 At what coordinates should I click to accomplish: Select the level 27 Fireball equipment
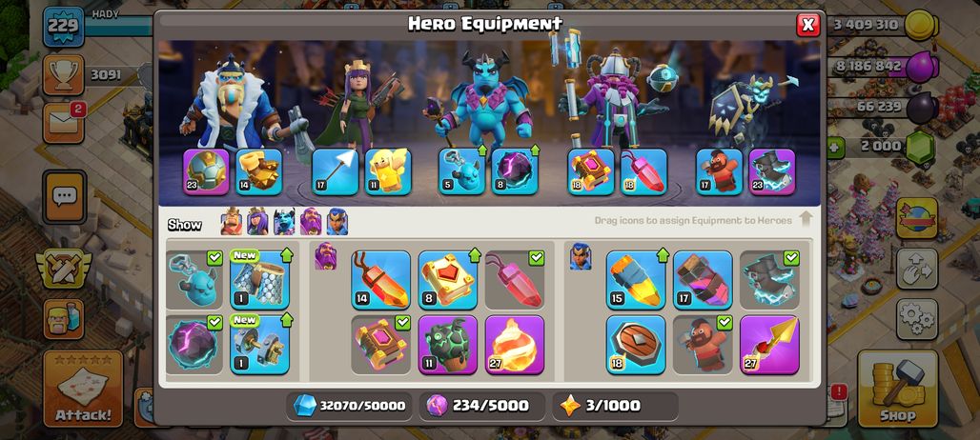[x=515, y=345]
